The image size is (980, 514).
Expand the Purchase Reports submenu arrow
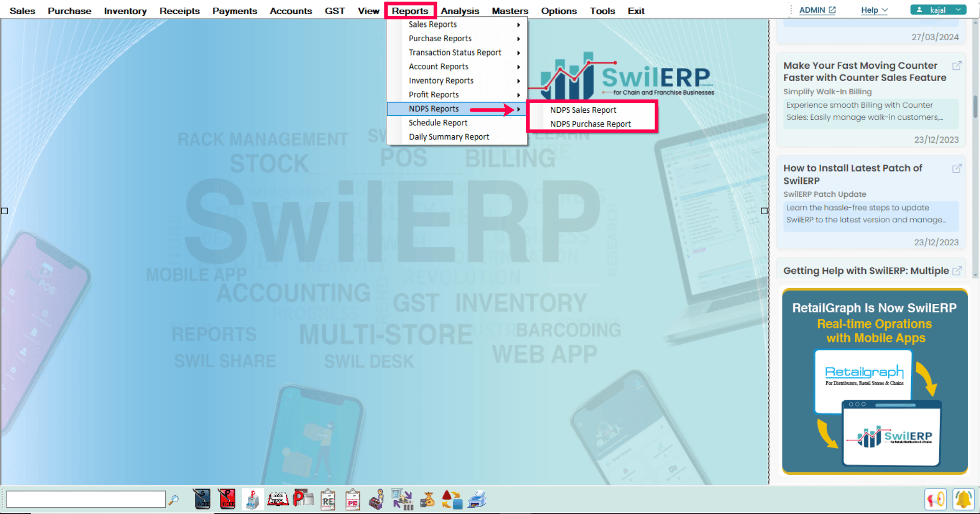point(518,39)
